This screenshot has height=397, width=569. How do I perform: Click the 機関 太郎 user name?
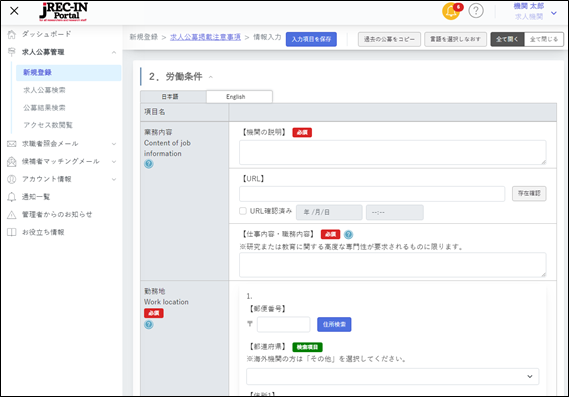[529, 6]
